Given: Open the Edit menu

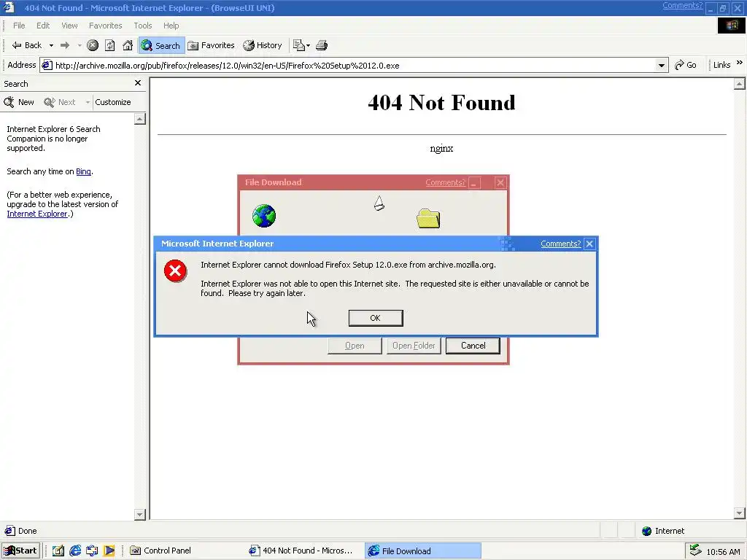Looking at the screenshot, I should point(43,26).
